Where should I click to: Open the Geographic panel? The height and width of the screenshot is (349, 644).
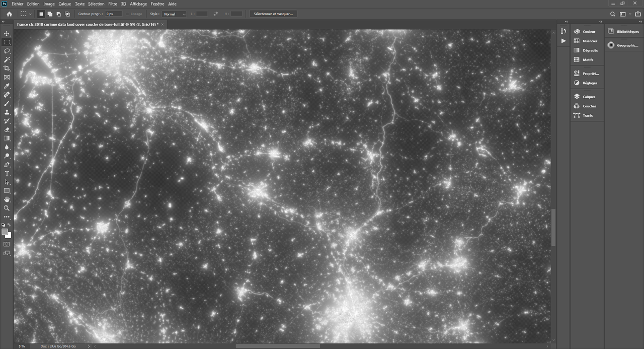coord(623,45)
